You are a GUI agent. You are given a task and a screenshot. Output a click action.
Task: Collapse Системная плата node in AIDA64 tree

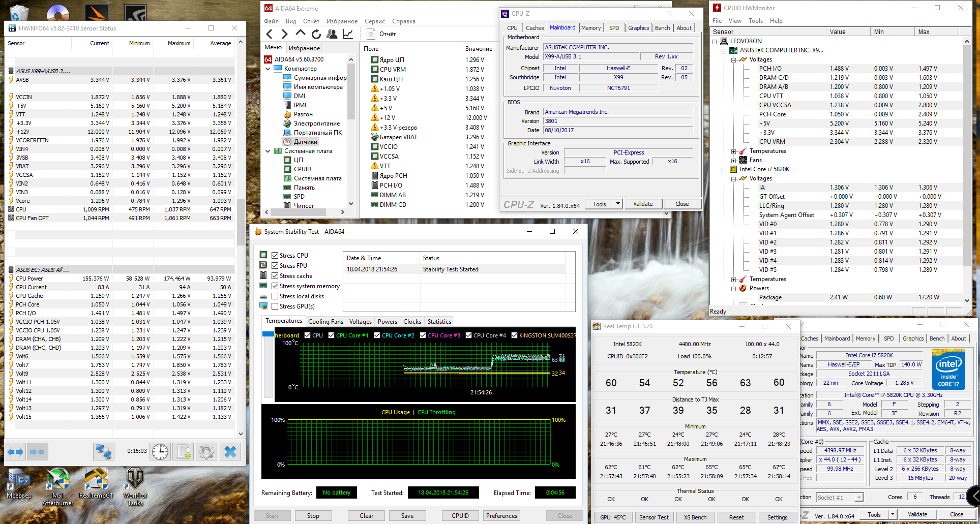tap(268, 151)
